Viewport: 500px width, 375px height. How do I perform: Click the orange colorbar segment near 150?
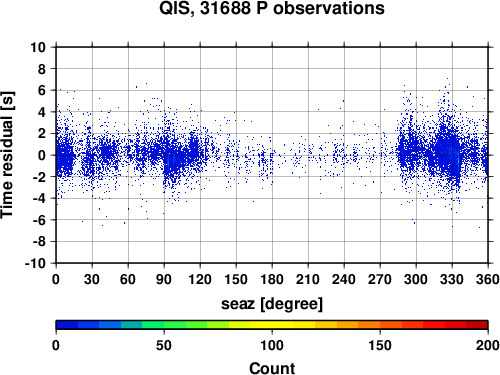click(x=380, y=325)
